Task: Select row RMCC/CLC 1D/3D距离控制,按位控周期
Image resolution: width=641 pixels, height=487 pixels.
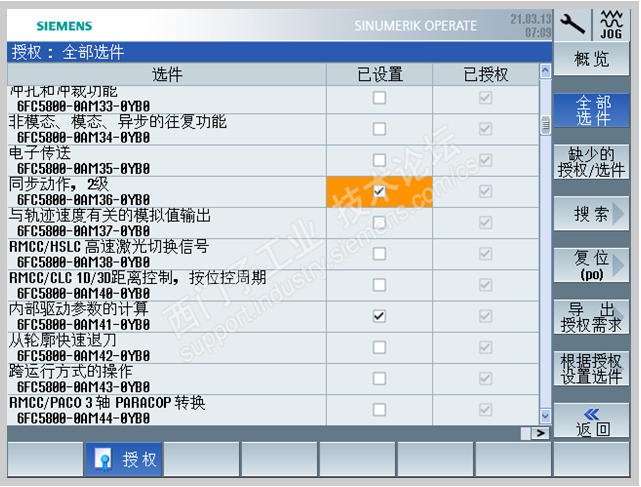Action: (273, 285)
